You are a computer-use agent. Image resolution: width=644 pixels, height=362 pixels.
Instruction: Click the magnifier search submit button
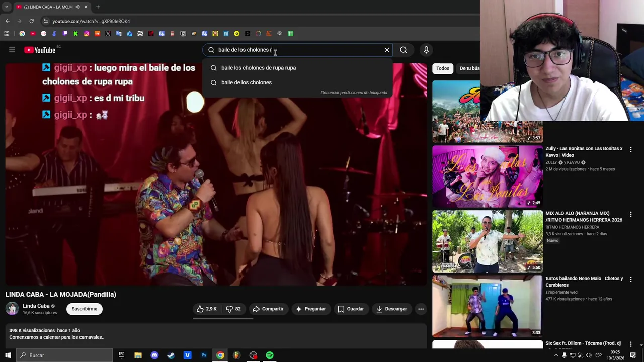[404, 50]
